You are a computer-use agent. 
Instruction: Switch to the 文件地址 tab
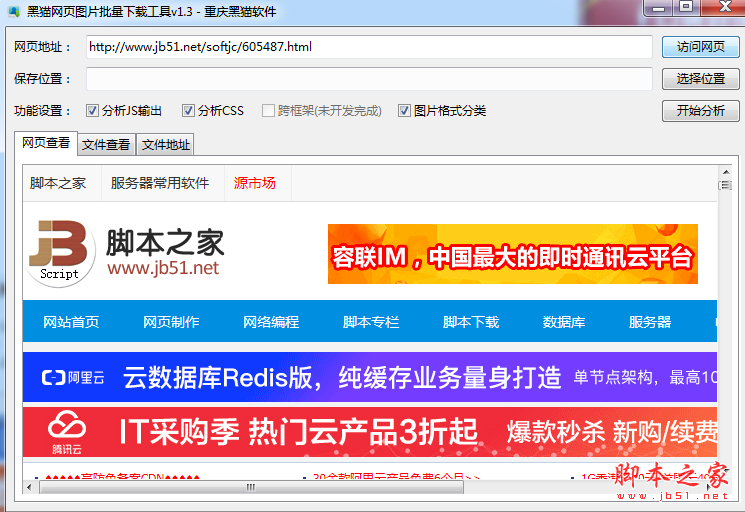pos(165,144)
